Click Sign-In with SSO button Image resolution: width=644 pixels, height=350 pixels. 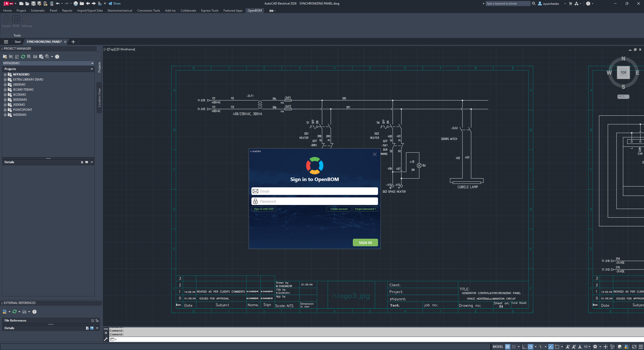tap(263, 209)
